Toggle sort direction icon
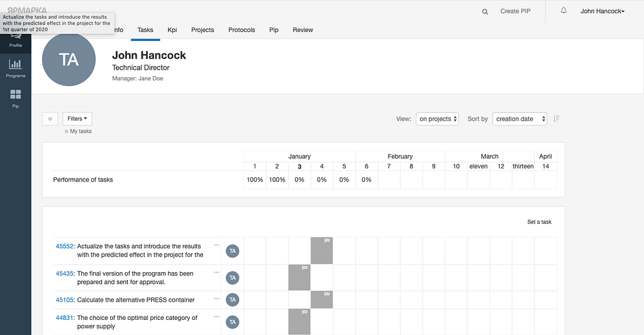 click(557, 119)
